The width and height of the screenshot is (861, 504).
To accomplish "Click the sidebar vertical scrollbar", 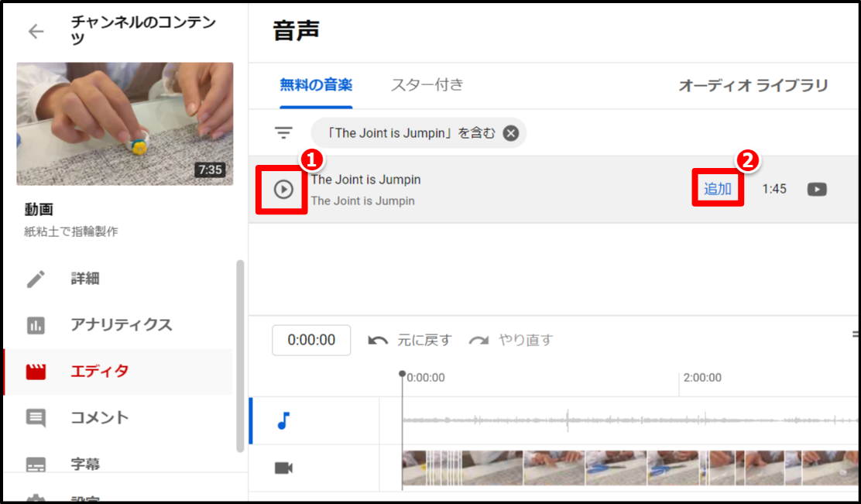I will pyautogui.click(x=239, y=356).
